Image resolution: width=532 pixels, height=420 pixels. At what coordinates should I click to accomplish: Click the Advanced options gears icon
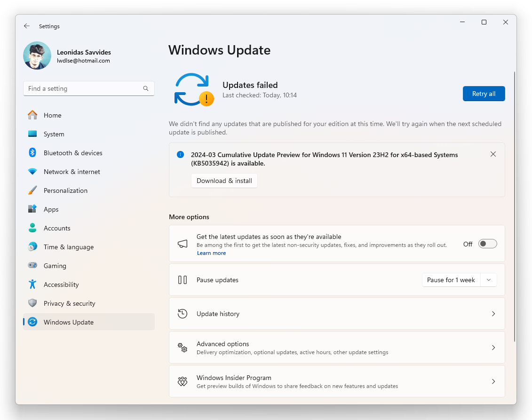point(183,348)
